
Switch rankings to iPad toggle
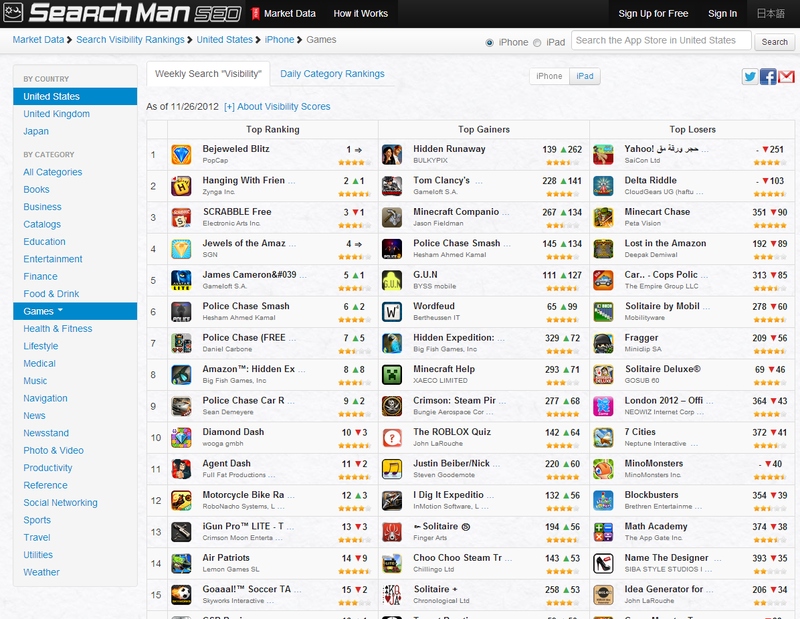tap(585, 76)
